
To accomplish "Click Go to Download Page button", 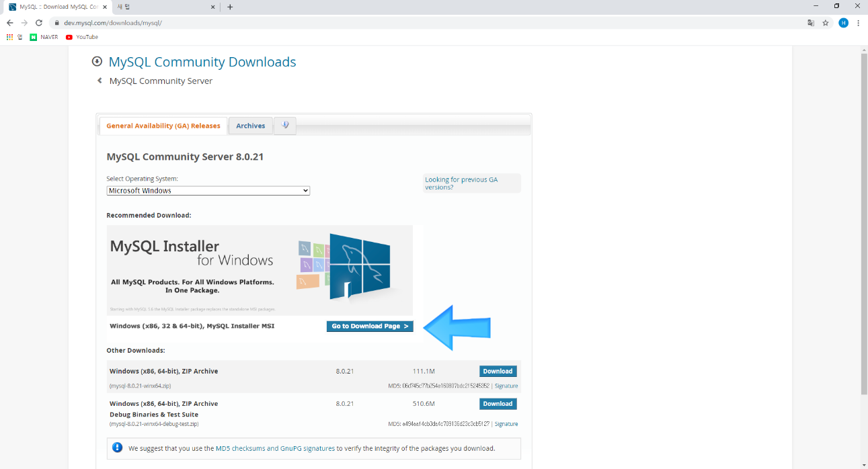I will pyautogui.click(x=370, y=326).
